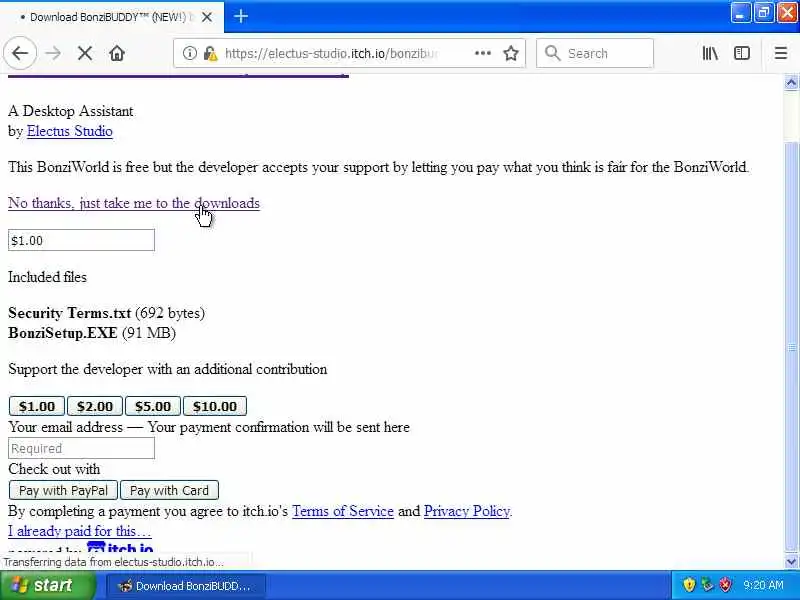Image resolution: width=800 pixels, height=600 pixels.
Task: Click the forward navigation arrow
Action: pos(53,53)
